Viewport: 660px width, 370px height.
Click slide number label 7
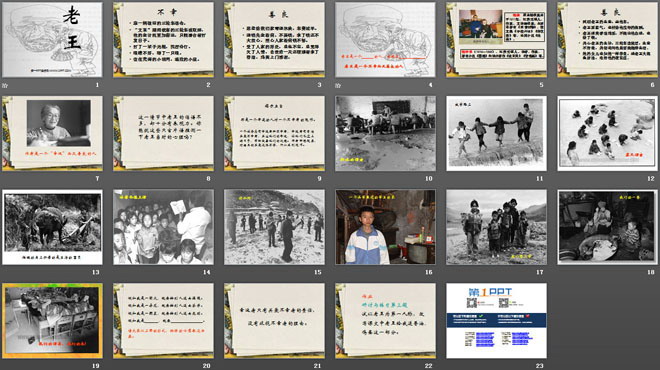point(97,178)
